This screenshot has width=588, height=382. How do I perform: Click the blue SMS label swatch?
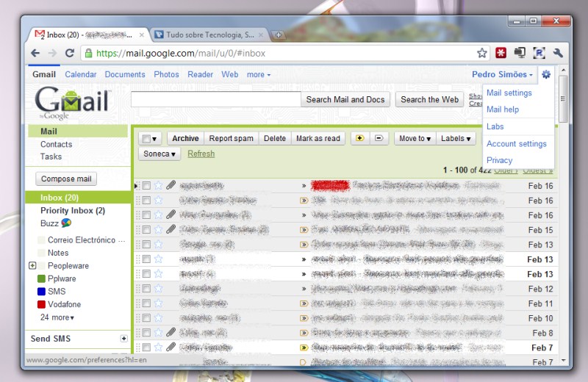tap(41, 292)
